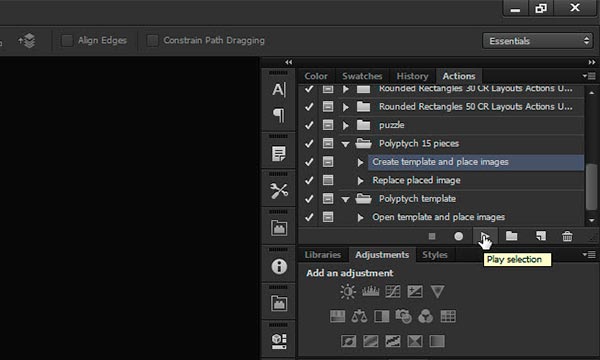Viewport: 600px width, 360px height.
Task: Add a Levels adjustment
Action: 370,292
